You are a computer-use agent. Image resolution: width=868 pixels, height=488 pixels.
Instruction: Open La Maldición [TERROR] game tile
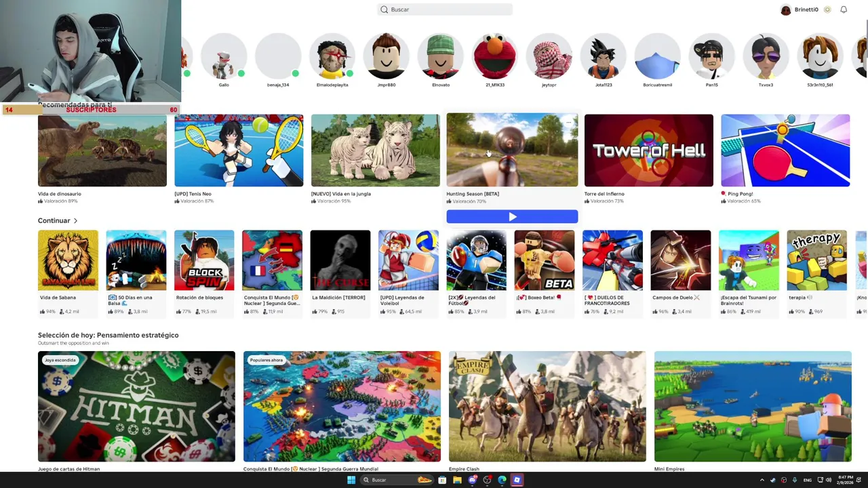coord(340,260)
